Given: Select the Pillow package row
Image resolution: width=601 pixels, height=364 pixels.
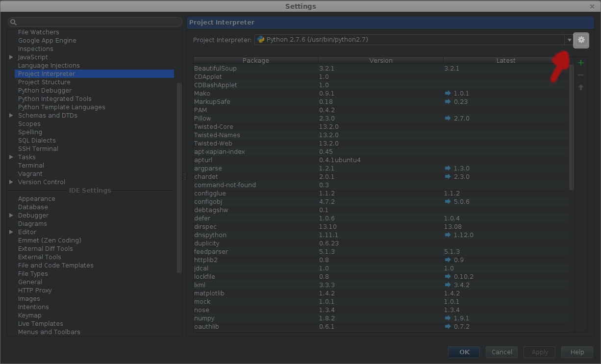Looking at the screenshot, I should 381,119.
